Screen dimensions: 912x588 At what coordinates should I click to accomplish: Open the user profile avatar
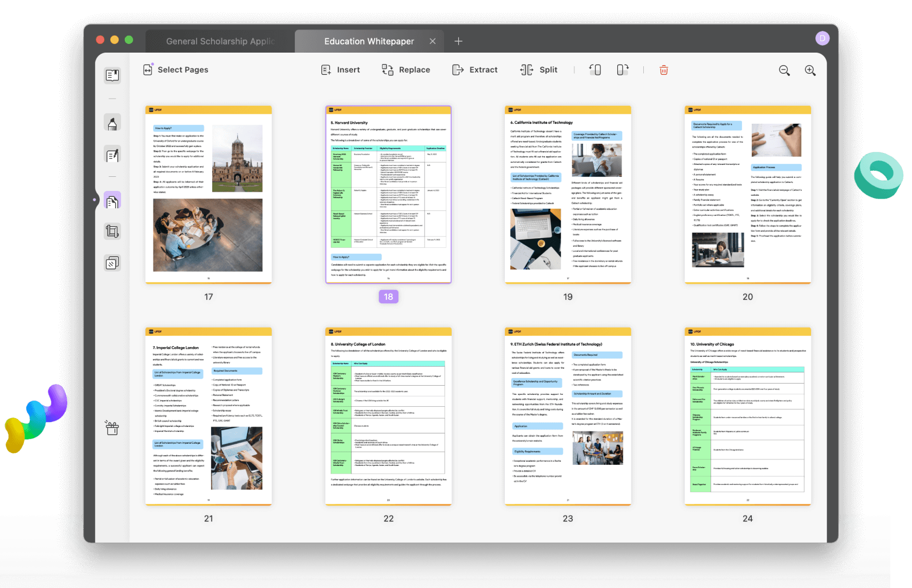[822, 38]
